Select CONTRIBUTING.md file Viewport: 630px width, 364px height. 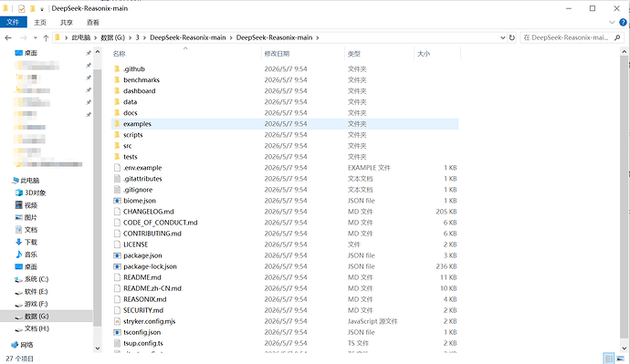point(152,234)
